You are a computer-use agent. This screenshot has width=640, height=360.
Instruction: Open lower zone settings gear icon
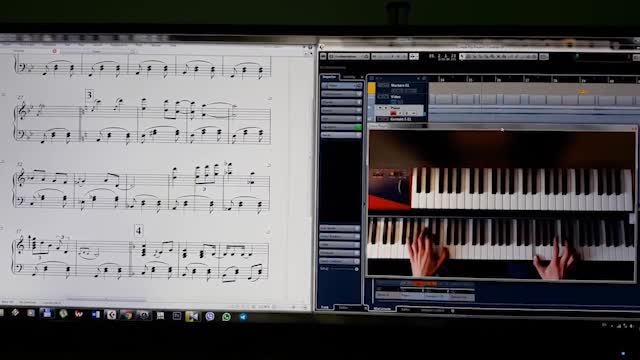pyautogui.click(x=452, y=311)
